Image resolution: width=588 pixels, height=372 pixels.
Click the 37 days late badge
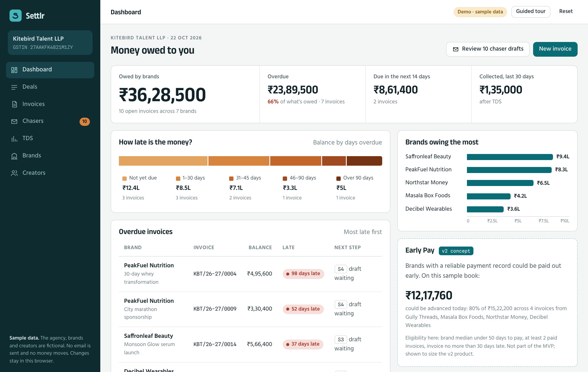pyautogui.click(x=303, y=344)
